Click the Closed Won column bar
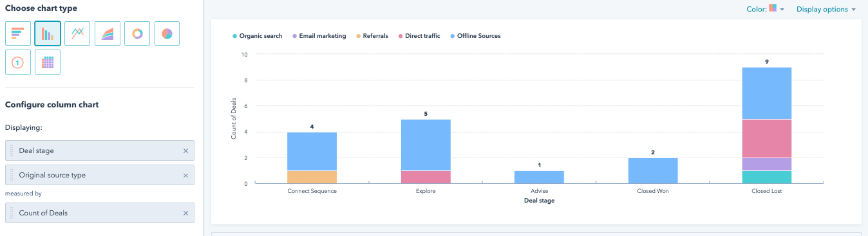 [x=653, y=171]
